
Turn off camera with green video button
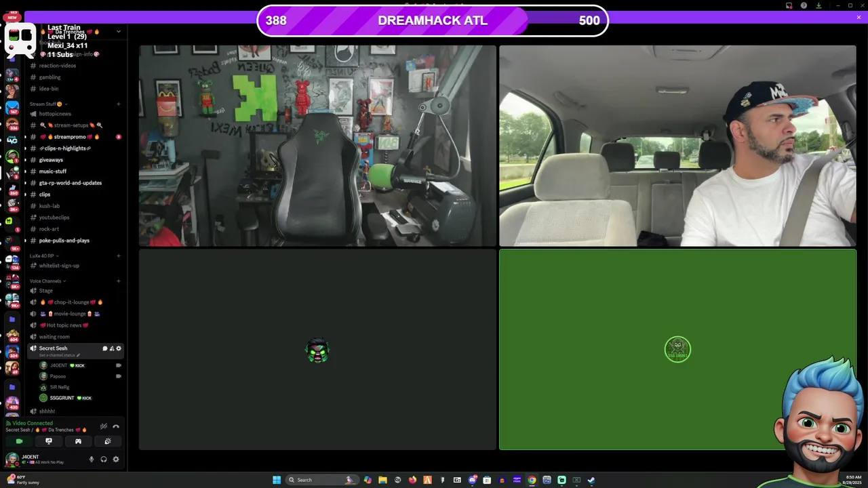tap(19, 441)
